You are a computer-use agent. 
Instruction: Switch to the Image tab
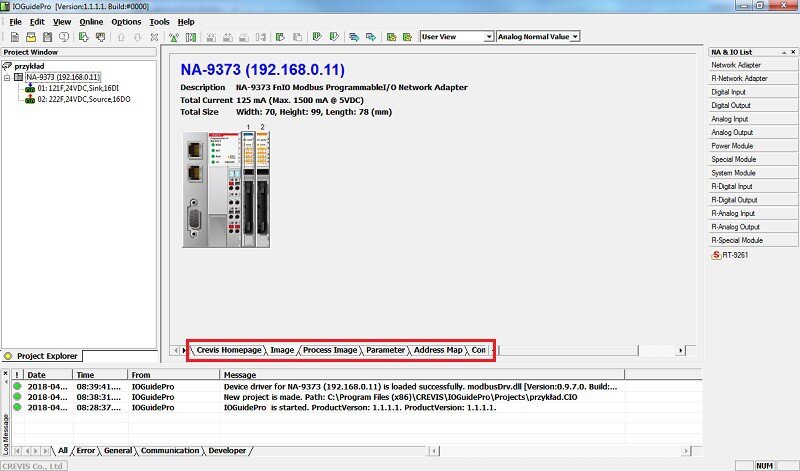282,350
